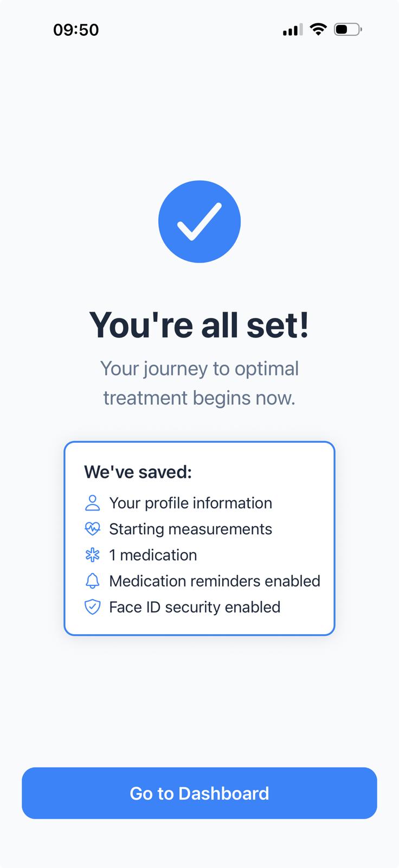Tap the reminders bell icon

pos(93,581)
